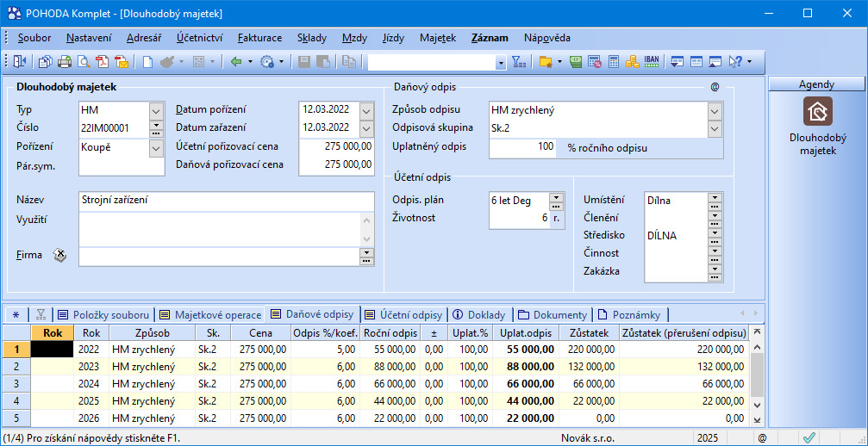Expand the Typ dropdown
The height and width of the screenshot is (446, 868).
coord(156,111)
